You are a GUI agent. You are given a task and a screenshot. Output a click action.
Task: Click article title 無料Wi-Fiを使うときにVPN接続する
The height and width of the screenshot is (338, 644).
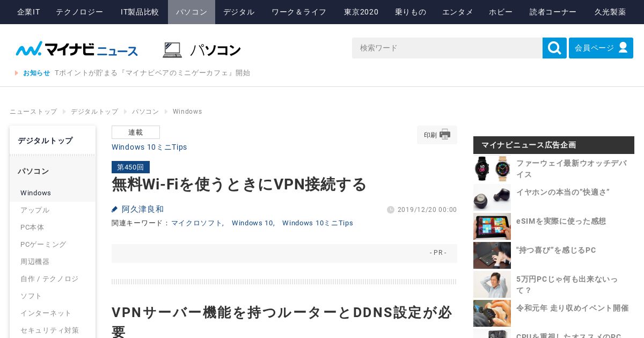239,184
